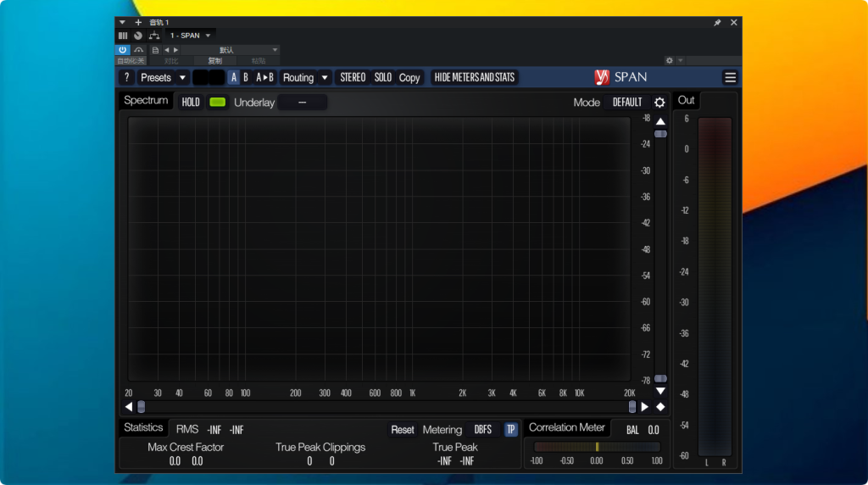Select the Statistics tab
Screen dimensions: 868x485
pyautogui.click(x=143, y=427)
